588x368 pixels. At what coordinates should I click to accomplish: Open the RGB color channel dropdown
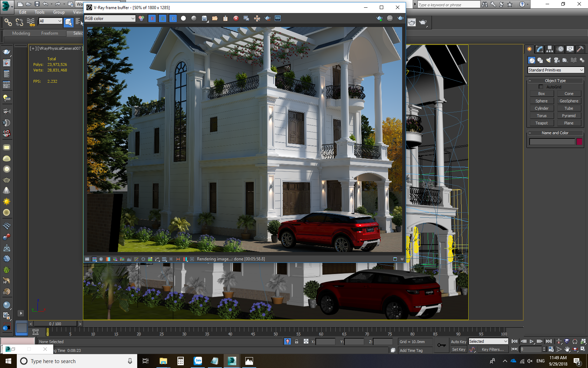point(110,18)
